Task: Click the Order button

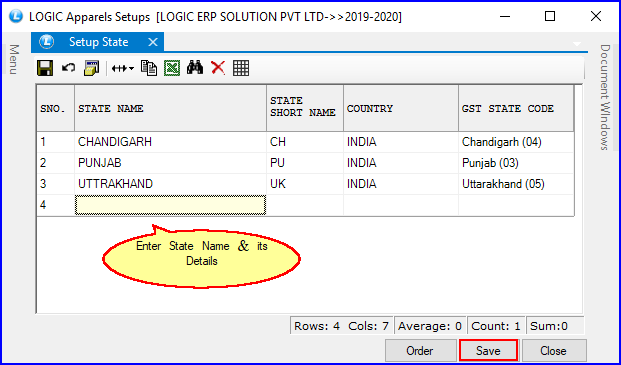Action: coord(420,351)
